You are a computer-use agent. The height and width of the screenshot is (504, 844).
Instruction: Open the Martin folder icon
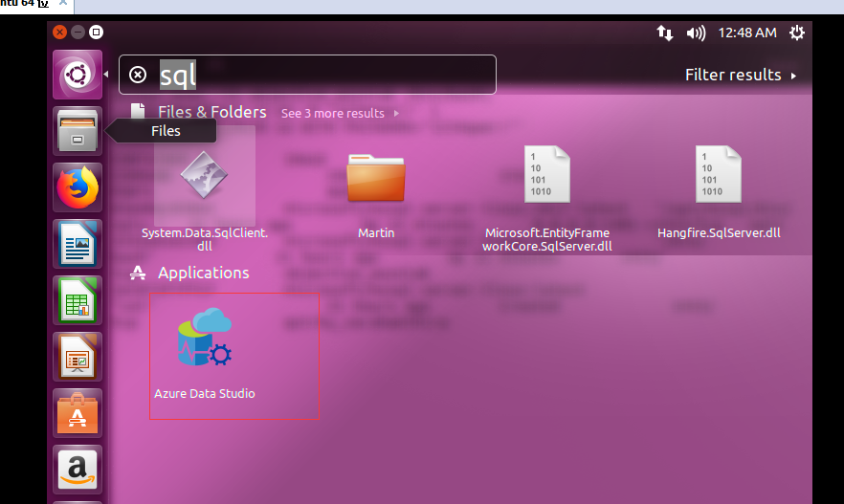tap(376, 178)
